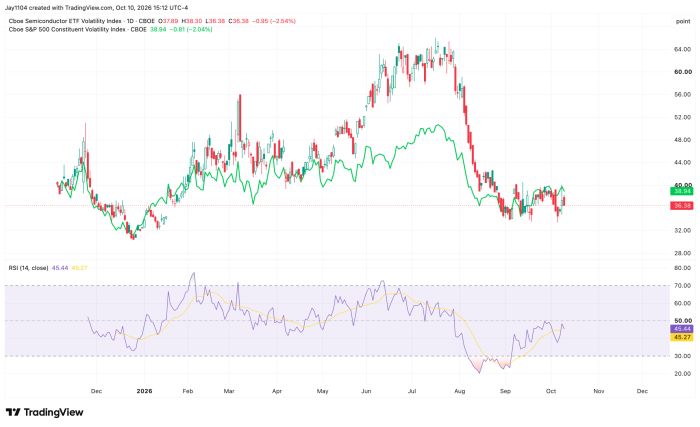Click the 32.00 price axis label
This screenshot has width=700, height=427.
pyautogui.click(x=683, y=230)
